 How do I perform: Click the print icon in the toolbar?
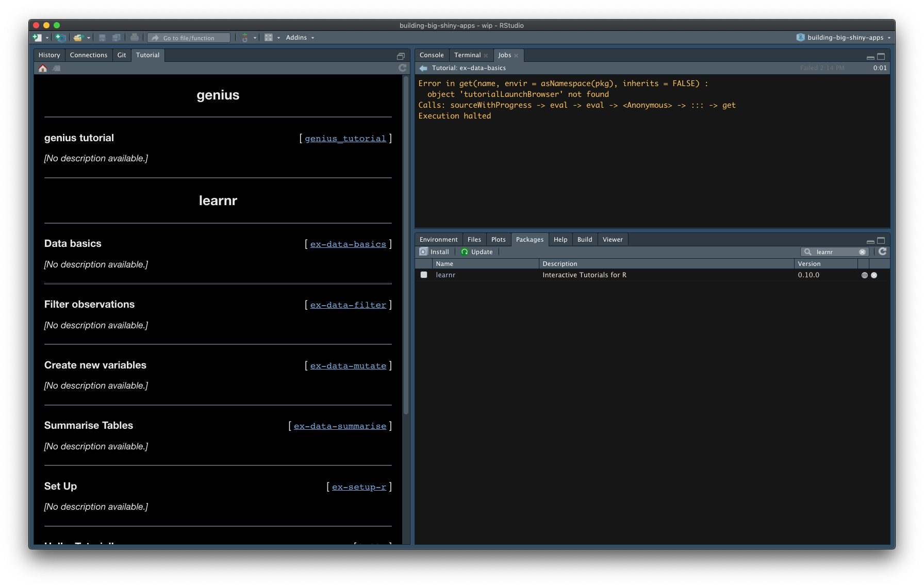(134, 37)
